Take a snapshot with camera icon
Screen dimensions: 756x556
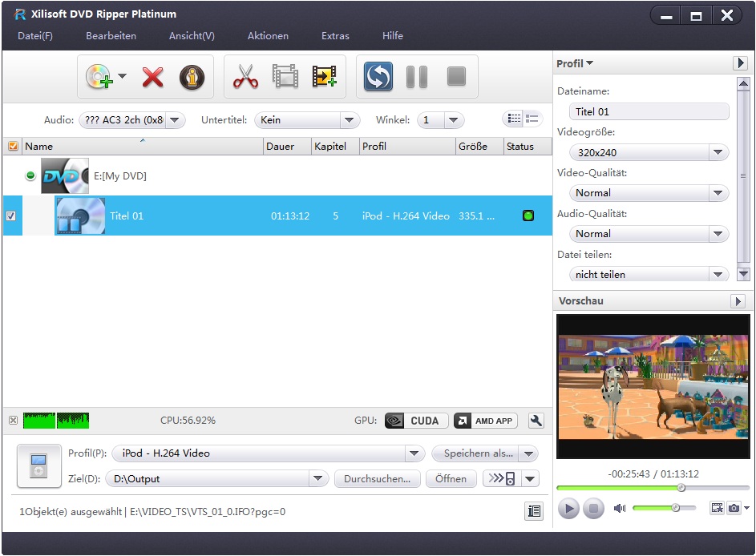click(x=734, y=507)
